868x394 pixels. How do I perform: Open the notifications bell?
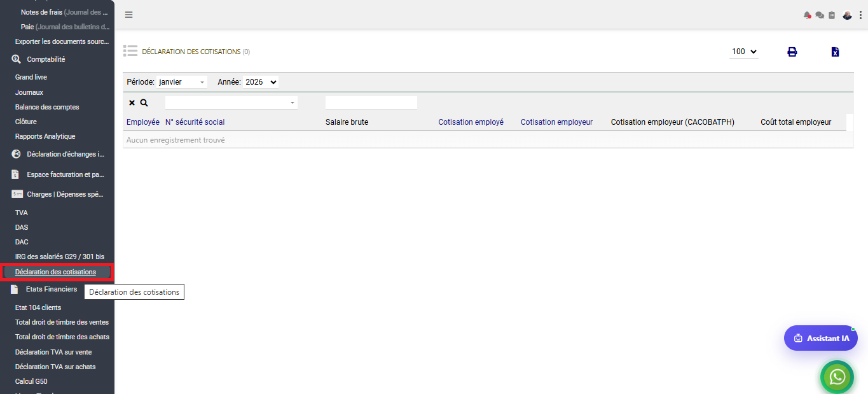pos(808,15)
